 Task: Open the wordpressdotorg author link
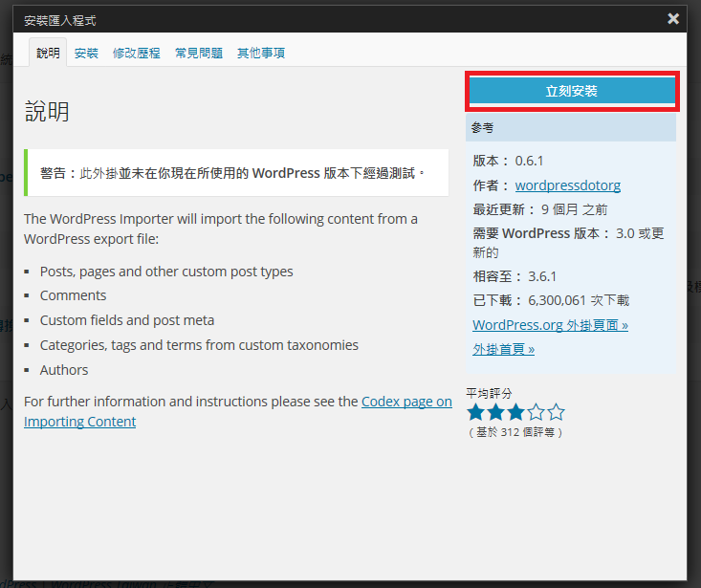568,185
